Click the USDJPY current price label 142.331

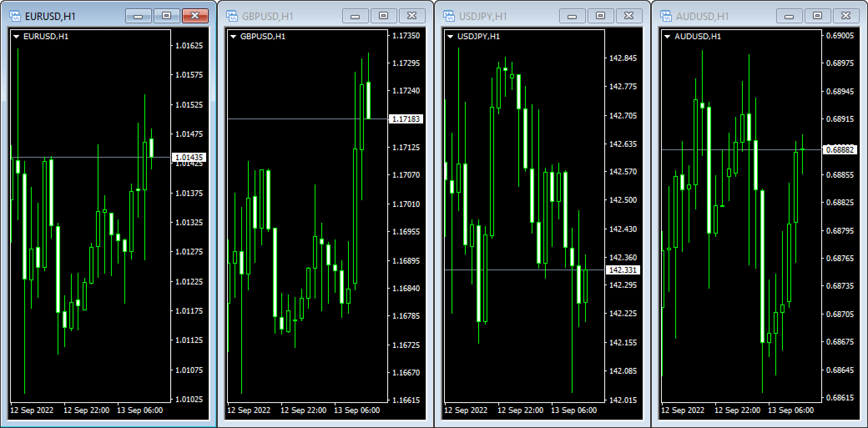623,270
